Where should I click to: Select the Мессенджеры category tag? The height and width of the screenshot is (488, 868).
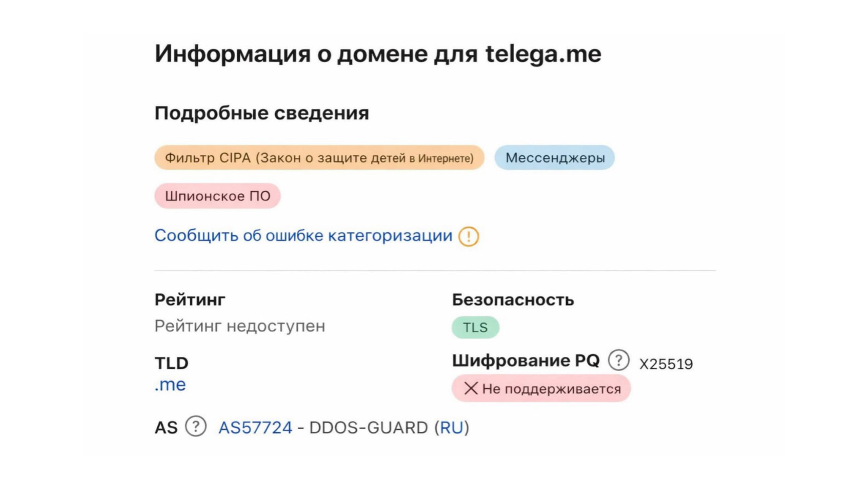(x=555, y=158)
